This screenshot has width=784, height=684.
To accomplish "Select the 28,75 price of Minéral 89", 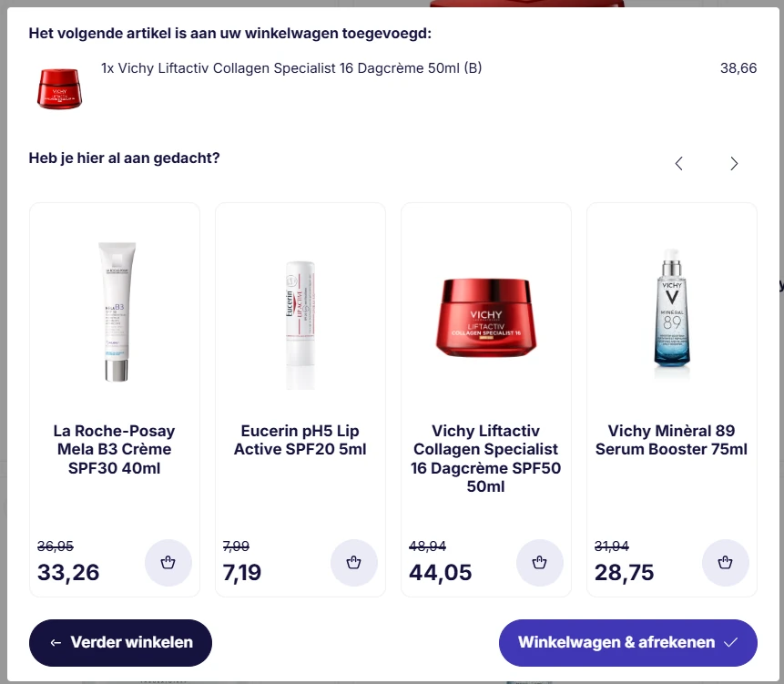I will click(x=624, y=573).
